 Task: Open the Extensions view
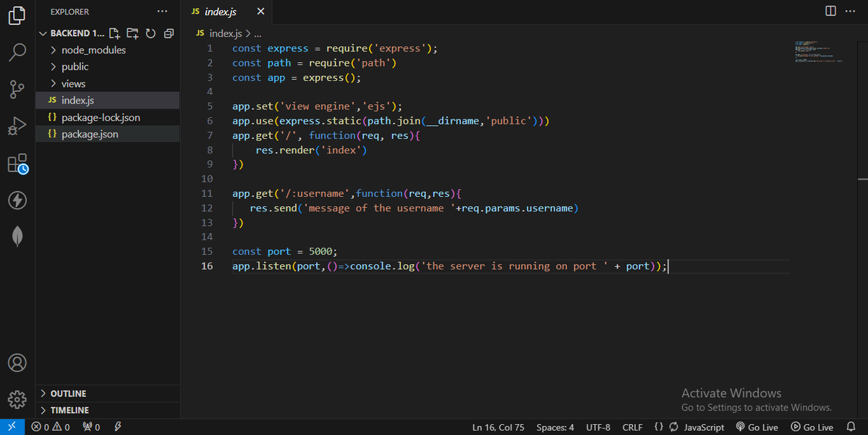pos(17,164)
